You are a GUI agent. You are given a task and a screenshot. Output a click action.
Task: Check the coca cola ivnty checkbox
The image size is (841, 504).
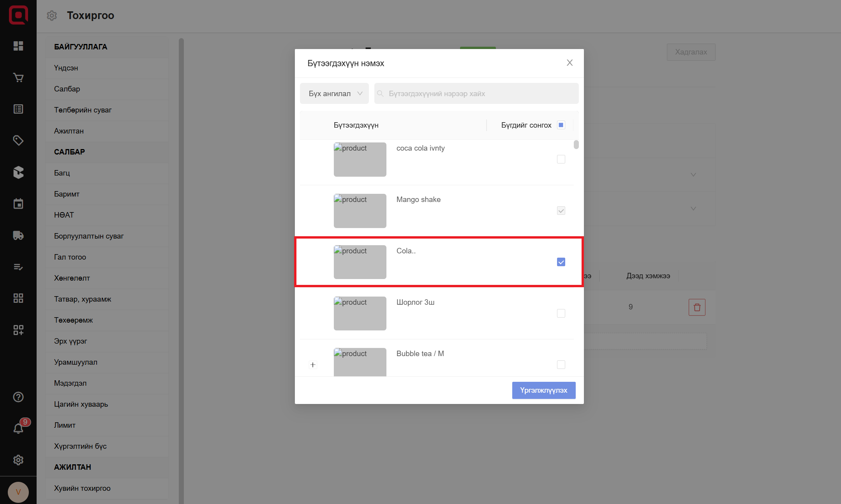[561, 159]
